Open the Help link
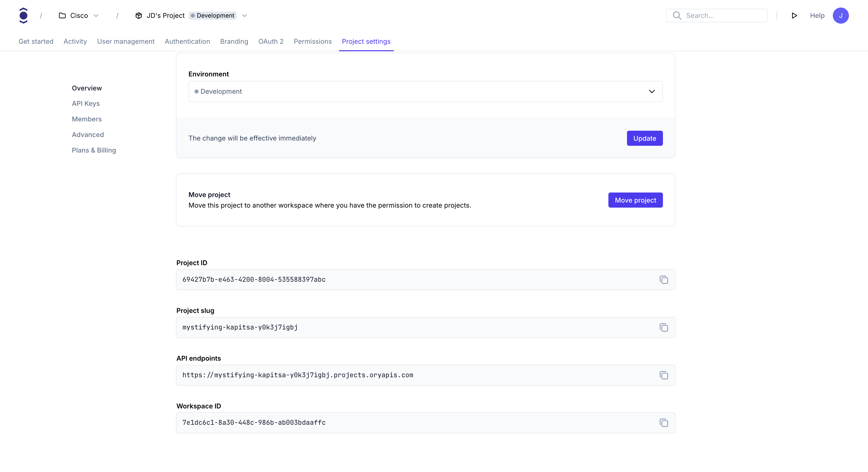 (817, 16)
